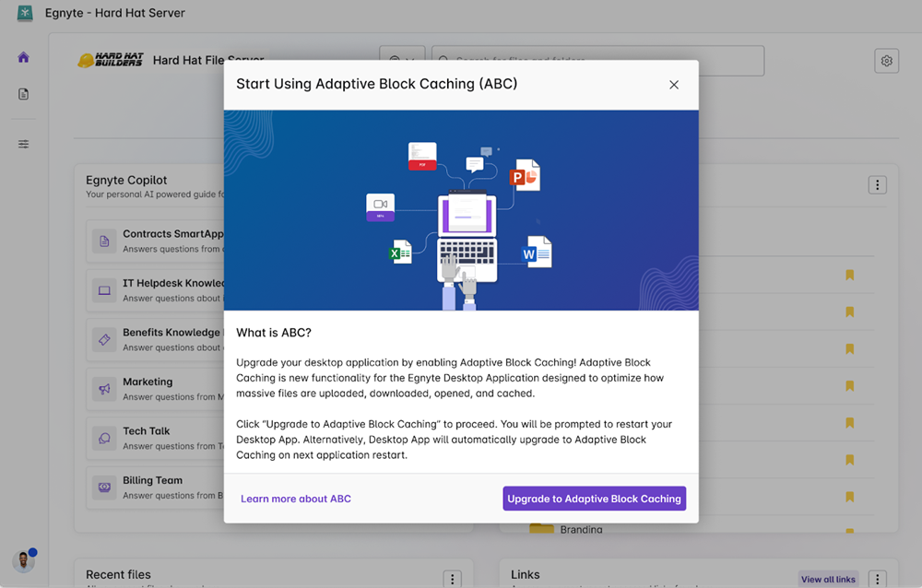The image size is (922, 588).
Task: Open the settings gear at top right
Action: click(886, 61)
